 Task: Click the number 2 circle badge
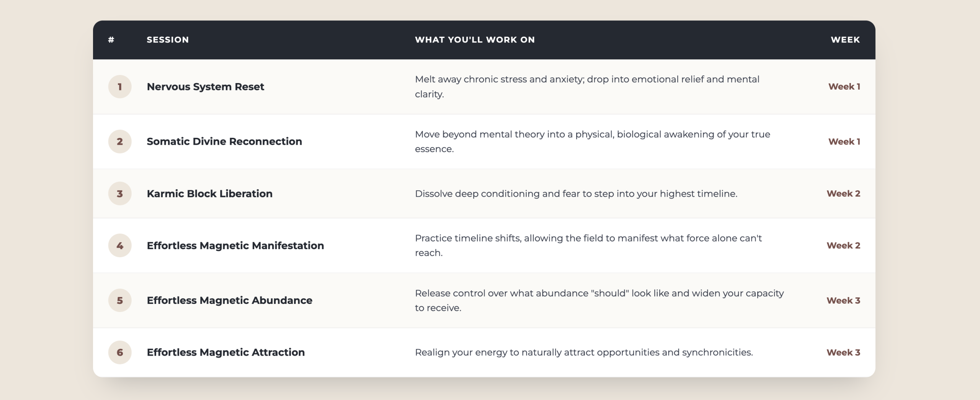[x=120, y=142]
